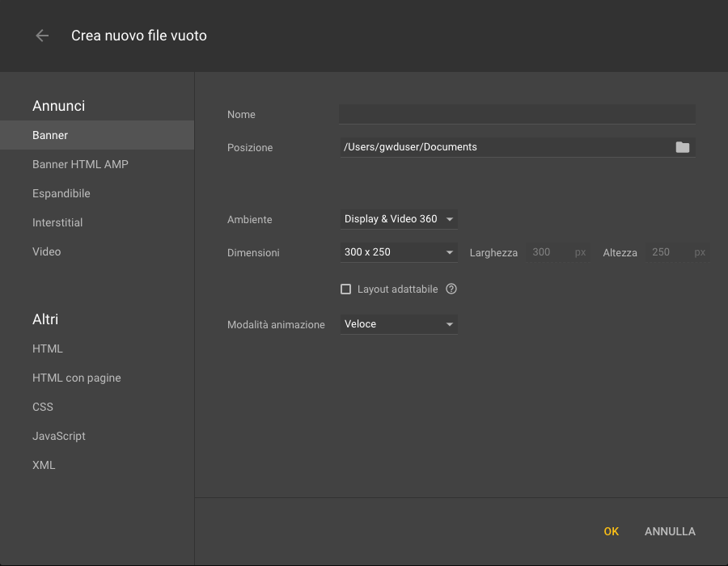Click the Nome input field
Image resolution: width=728 pixels, height=566 pixels.
(517, 114)
